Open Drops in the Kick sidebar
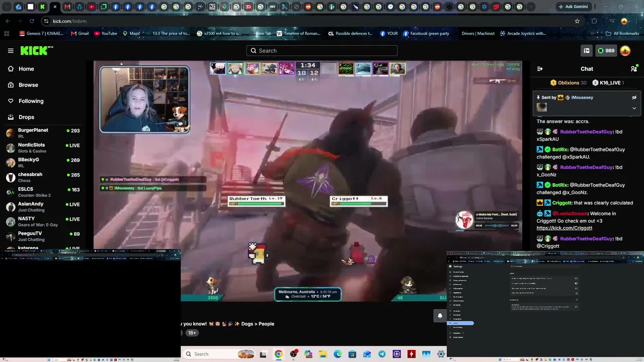This screenshot has height=362, width=644. click(x=26, y=117)
